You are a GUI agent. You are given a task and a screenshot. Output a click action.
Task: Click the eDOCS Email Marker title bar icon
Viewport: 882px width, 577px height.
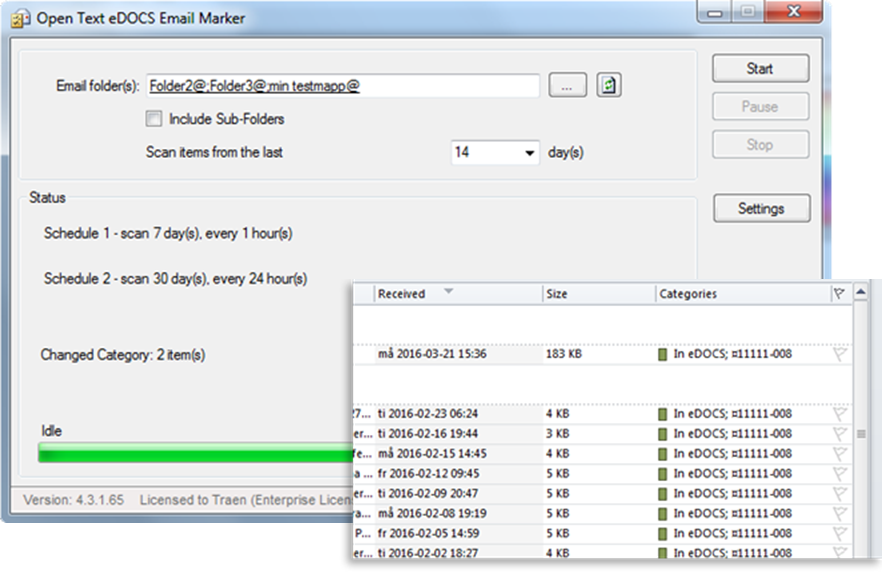(x=21, y=19)
